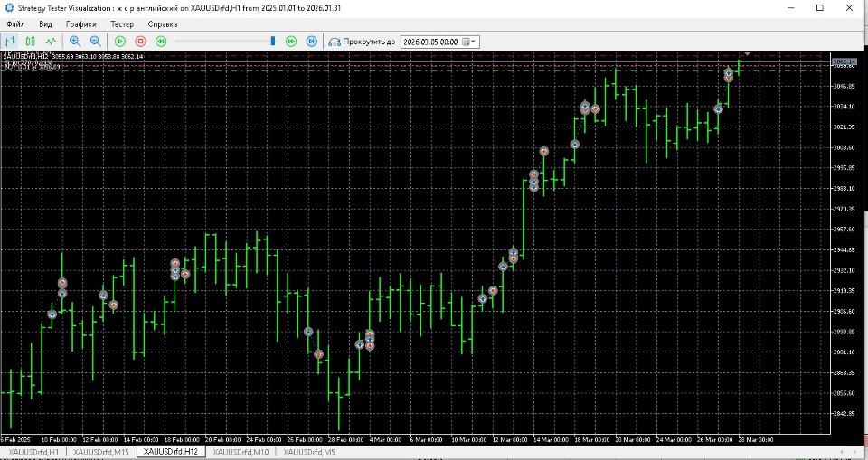
Task: Click the blue skip-to-end button
Action: (x=312, y=41)
